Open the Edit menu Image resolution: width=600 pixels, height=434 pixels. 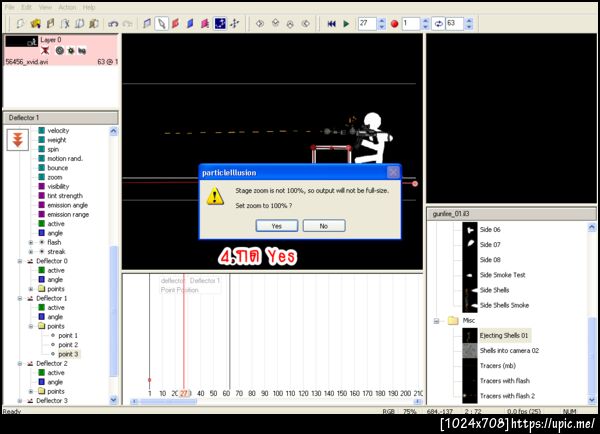[26, 7]
